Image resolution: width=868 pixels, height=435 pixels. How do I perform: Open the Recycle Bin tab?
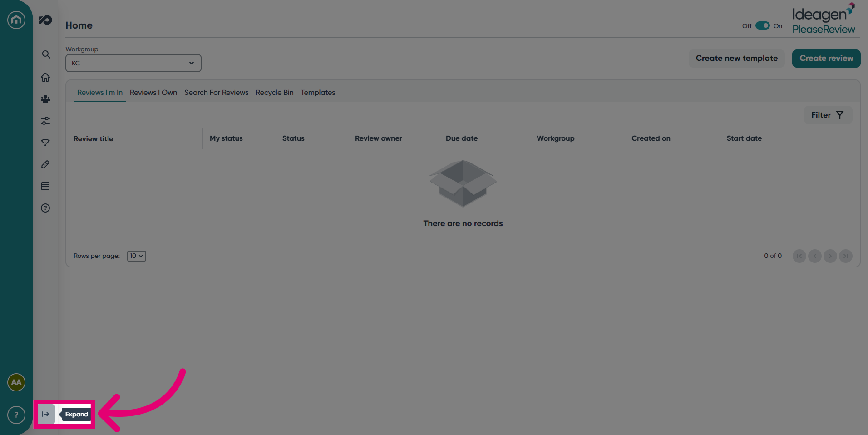pyautogui.click(x=275, y=93)
